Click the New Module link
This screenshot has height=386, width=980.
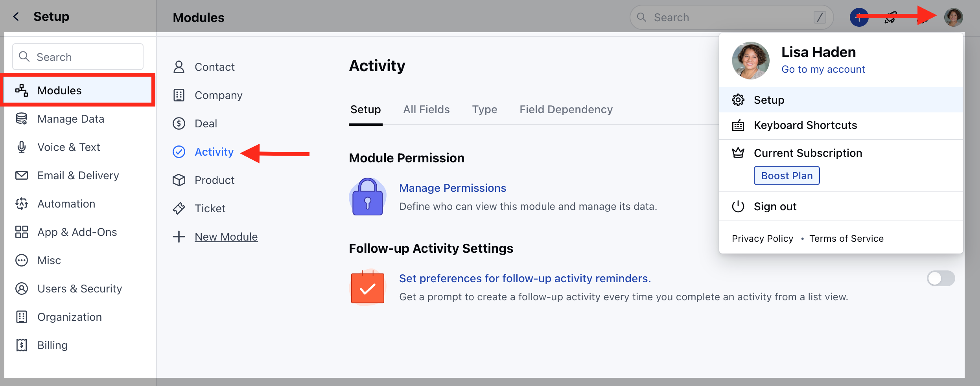coord(226,237)
